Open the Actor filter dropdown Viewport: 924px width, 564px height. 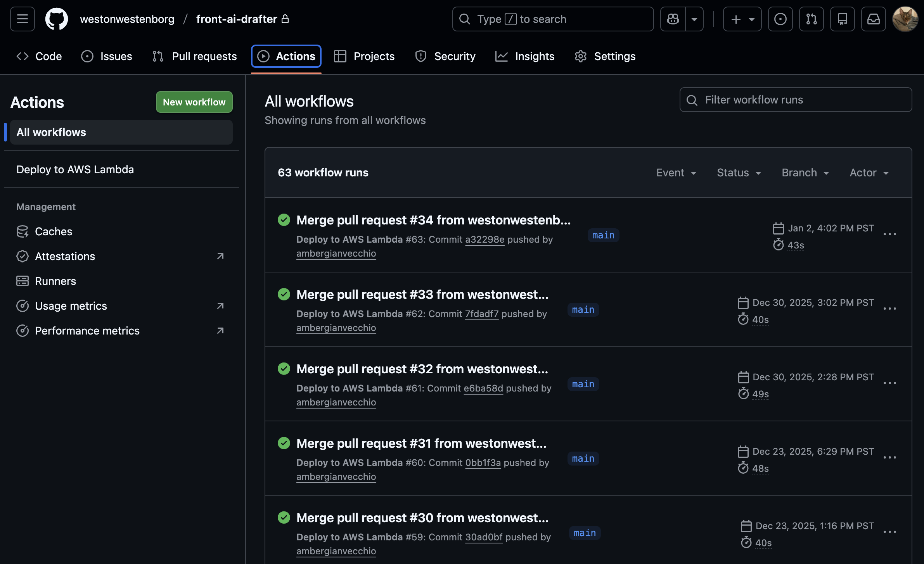pyautogui.click(x=869, y=173)
